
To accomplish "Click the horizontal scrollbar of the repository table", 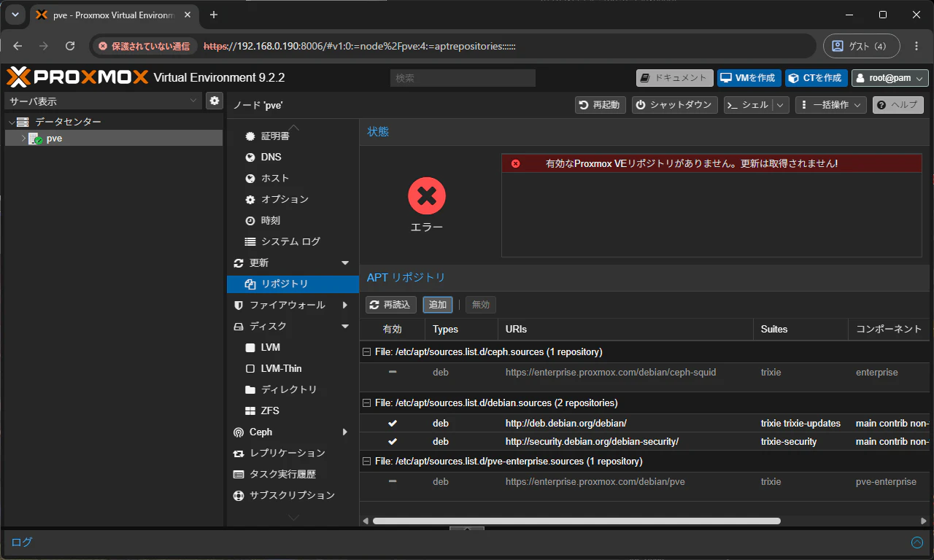I will [576, 521].
